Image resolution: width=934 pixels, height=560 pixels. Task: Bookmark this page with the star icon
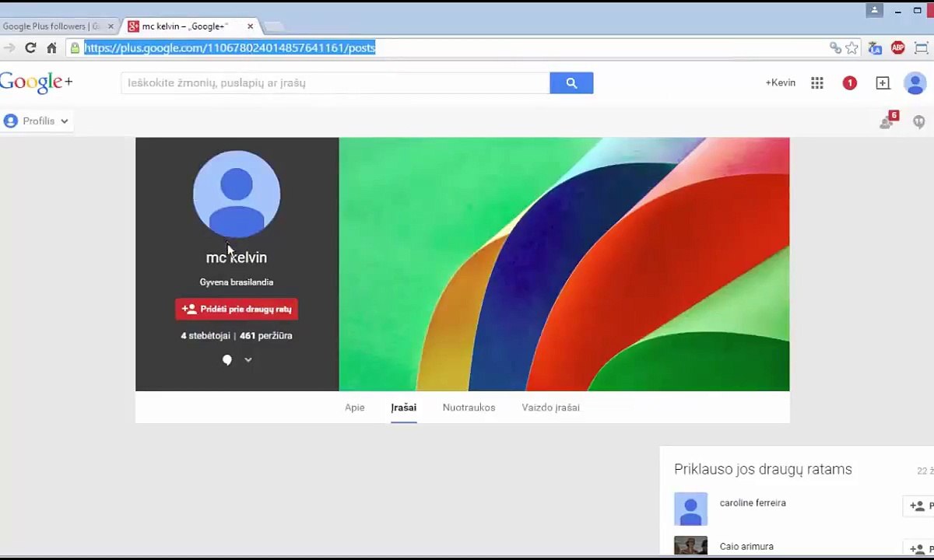pos(852,48)
